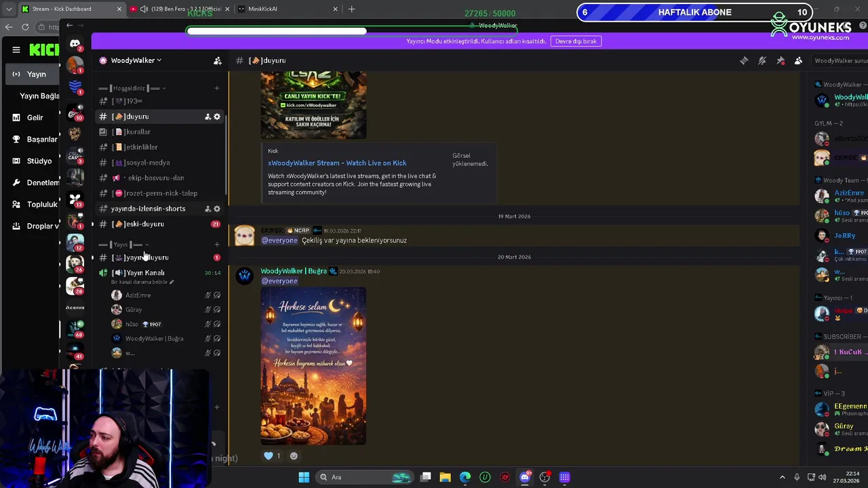Open File Explorer from taskbar
This screenshot has width=868, height=488.
click(446, 477)
